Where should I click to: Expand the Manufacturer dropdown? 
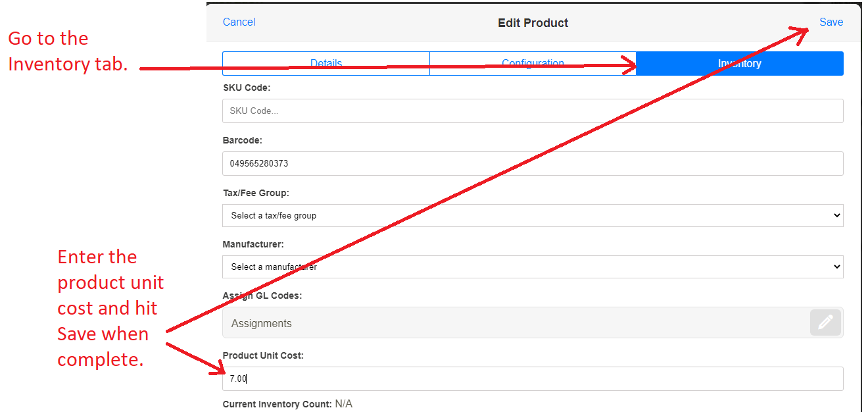point(533,267)
